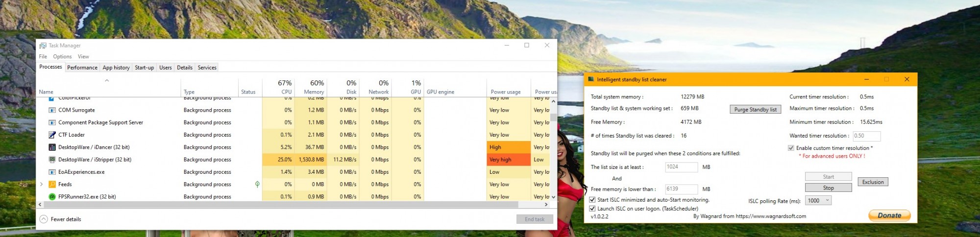Open the Options menu in Task Manager
980x237 pixels.
point(62,57)
